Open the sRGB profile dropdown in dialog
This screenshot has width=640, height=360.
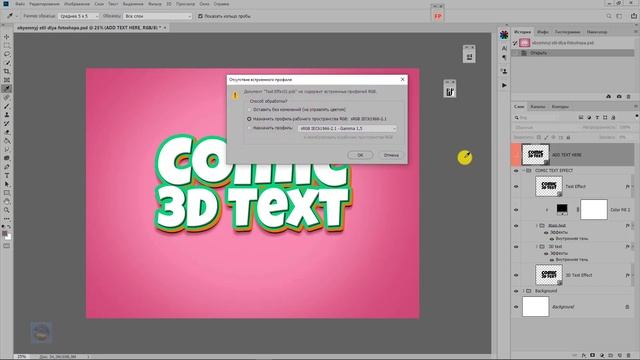pos(347,129)
